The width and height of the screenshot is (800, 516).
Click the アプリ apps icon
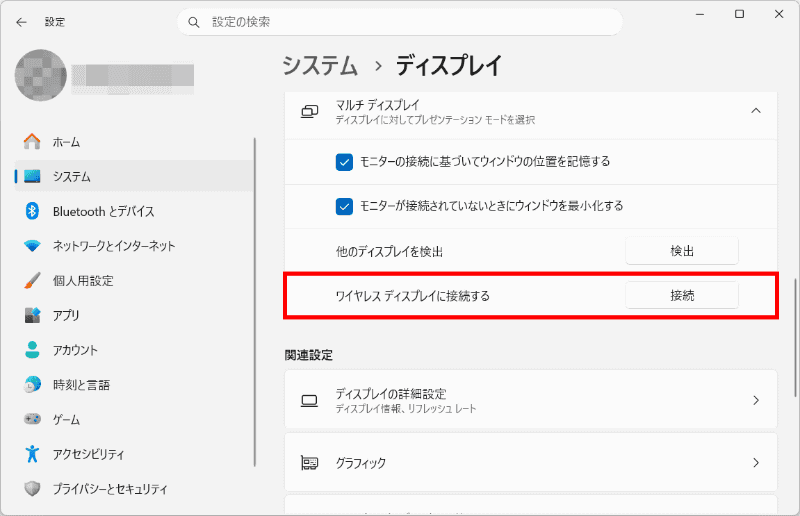tap(32, 315)
